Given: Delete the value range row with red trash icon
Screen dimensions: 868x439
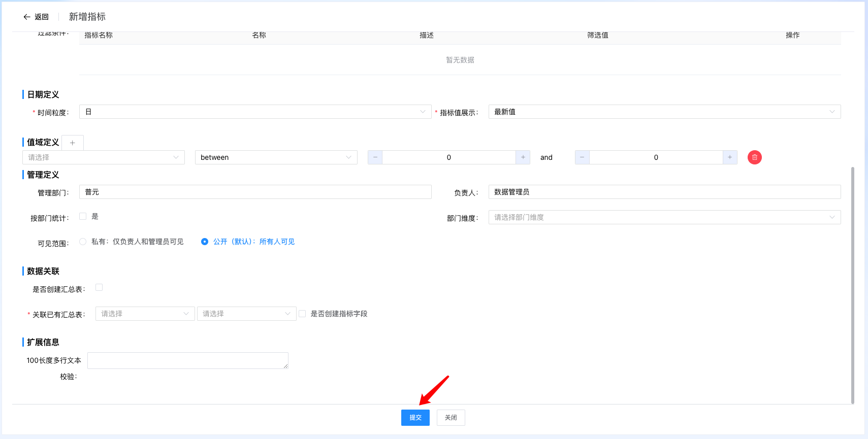Looking at the screenshot, I should (x=754, y=157).
